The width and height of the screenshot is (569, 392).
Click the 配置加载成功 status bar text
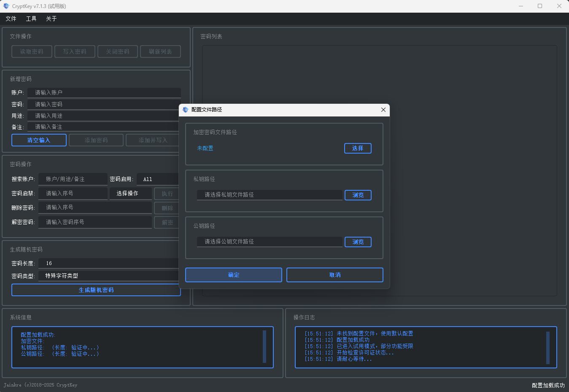tap(548, 385)
